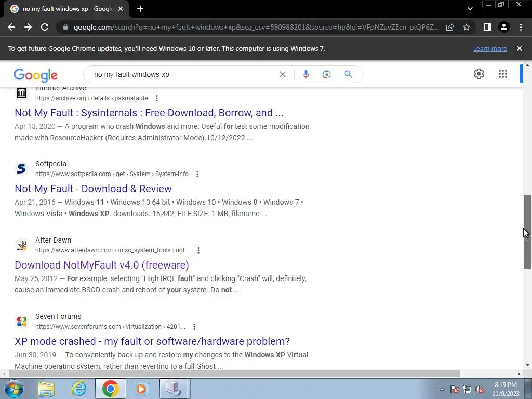The image size is (532, 399).
Task: Click the address bar URL
Action: 256,27
